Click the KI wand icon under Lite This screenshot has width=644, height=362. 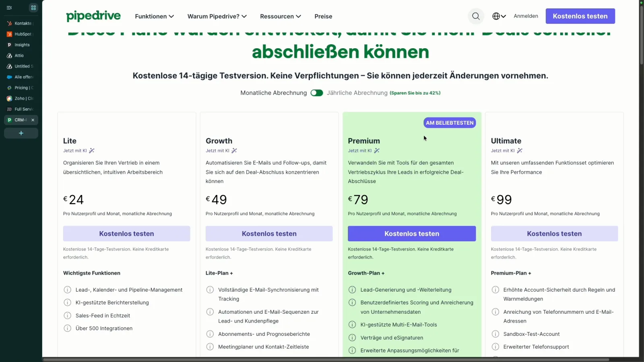coord(92,150)
